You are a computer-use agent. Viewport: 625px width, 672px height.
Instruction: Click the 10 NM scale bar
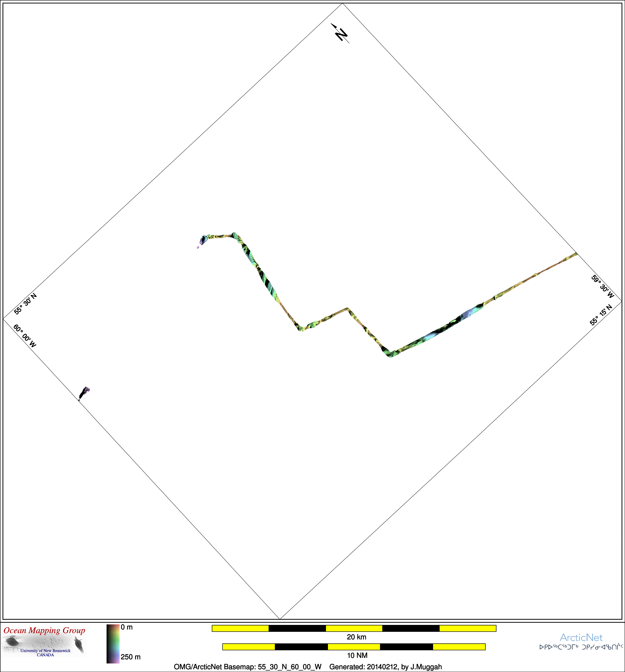click(354, 647)
